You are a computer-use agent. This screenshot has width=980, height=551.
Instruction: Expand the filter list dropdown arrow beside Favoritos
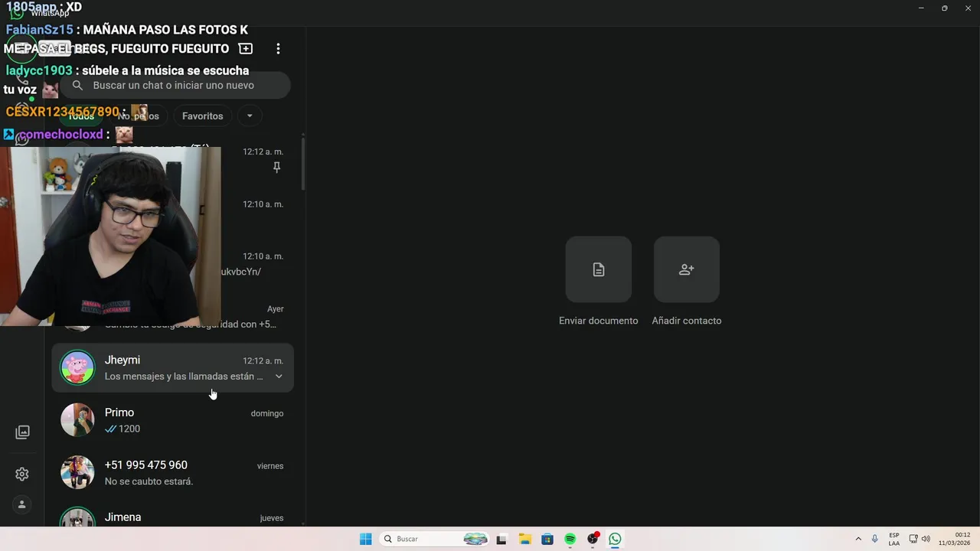pos(249,116)
